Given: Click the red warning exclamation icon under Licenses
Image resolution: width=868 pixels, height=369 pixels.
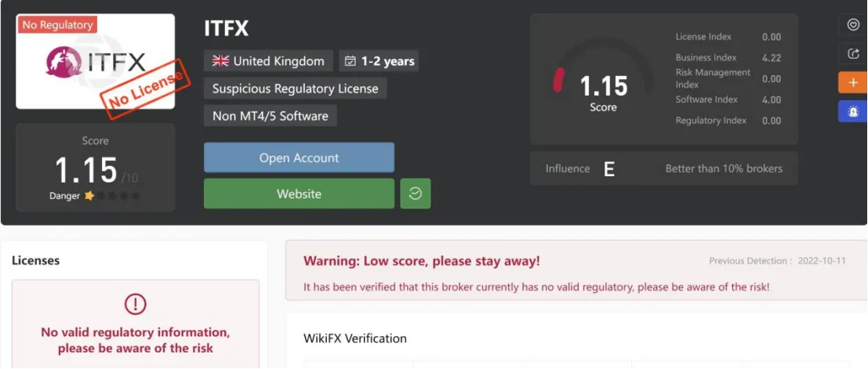Looking at the screenshot, I should [x=135, y=304].
